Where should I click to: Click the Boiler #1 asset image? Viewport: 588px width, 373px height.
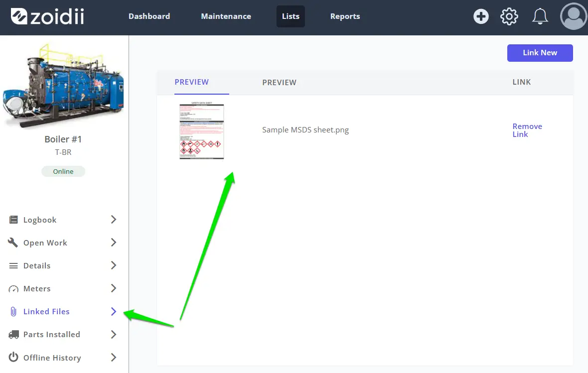(63, 86)
